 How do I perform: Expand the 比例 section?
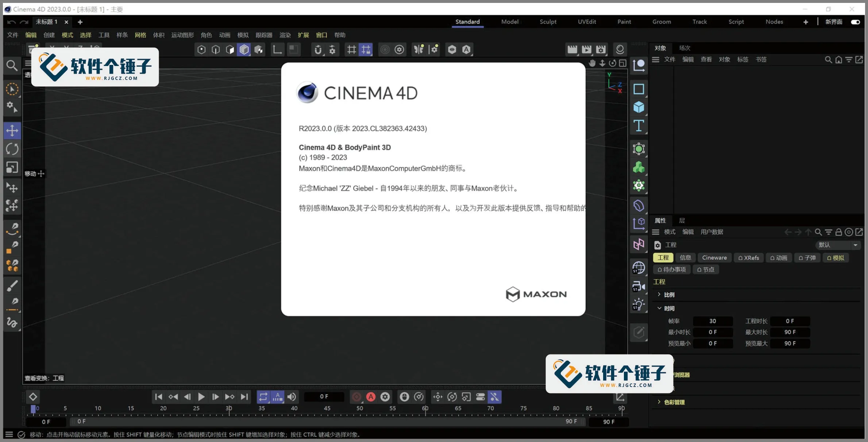point(659,294)
